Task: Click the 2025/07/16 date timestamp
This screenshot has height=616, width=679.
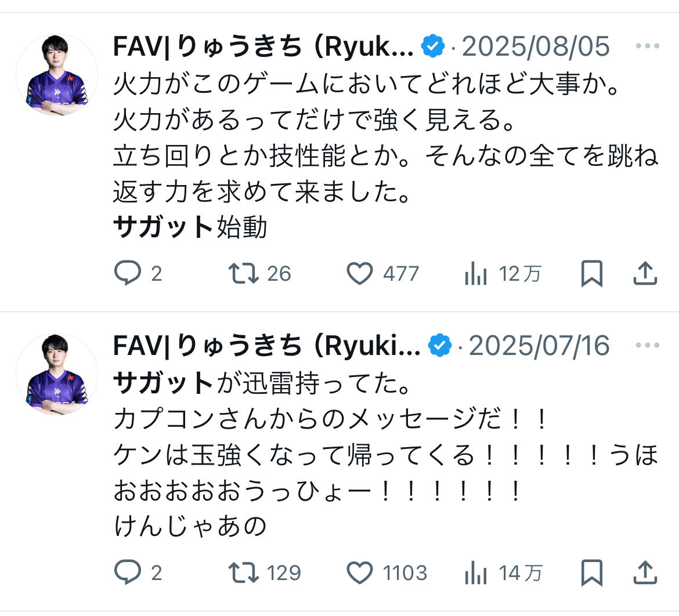Action: point(539,346)
